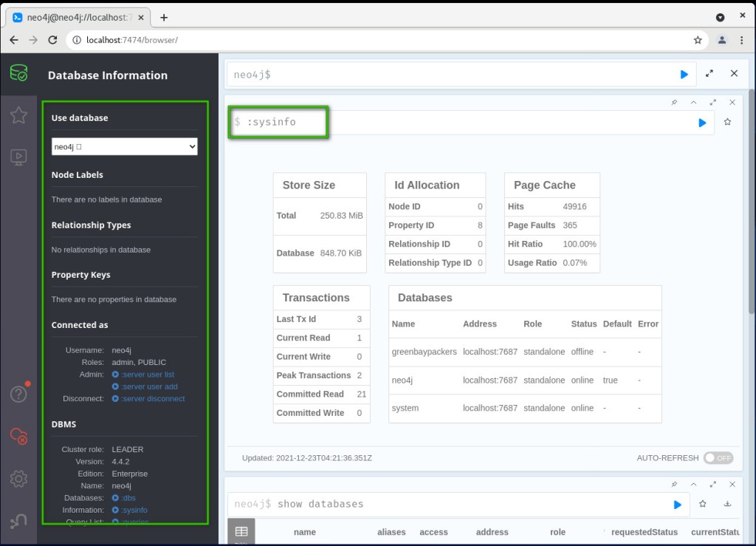The height and width of the screenshot is (546, 756).
Task: Save :sysinfo query as favorite star
Action: pyautogui.click(x=727, y=123)
